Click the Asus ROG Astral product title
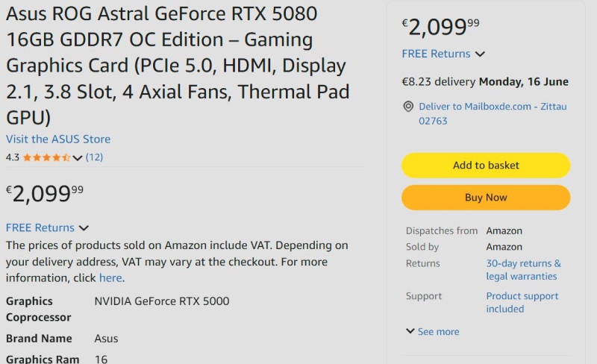Viewport: 597px width, 364px height. pos(178,66)
